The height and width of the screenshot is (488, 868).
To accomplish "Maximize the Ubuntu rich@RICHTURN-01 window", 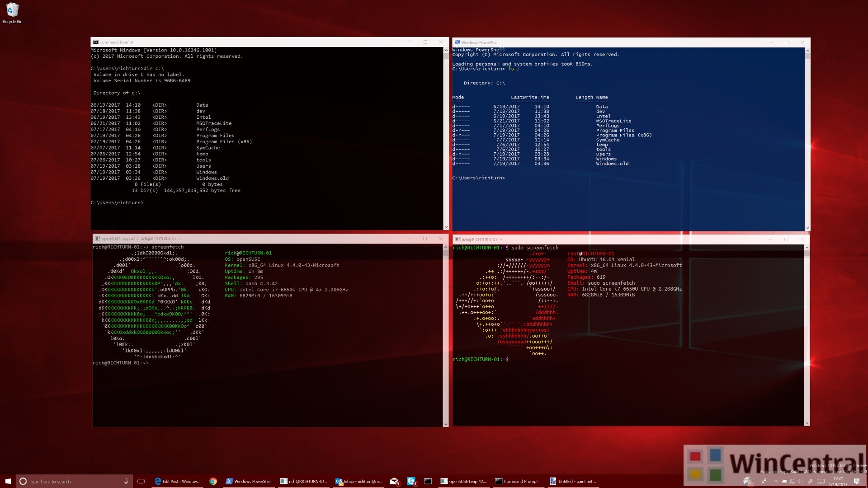I will (x=786, y=239).
